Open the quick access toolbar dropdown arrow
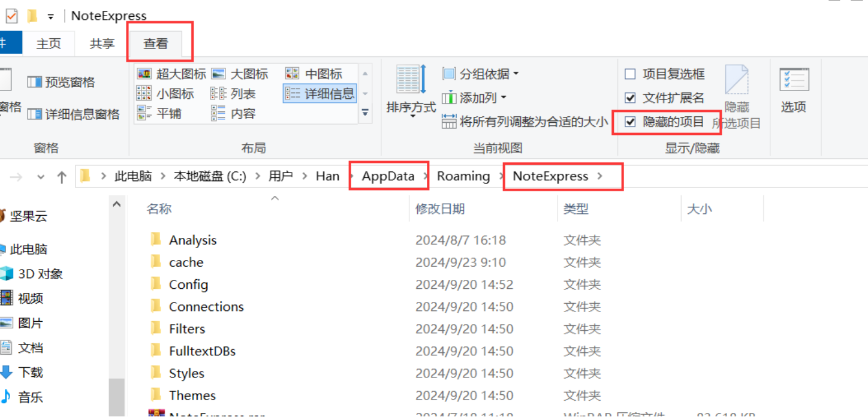This screenshot has height=417, width=868. (51, 17)
